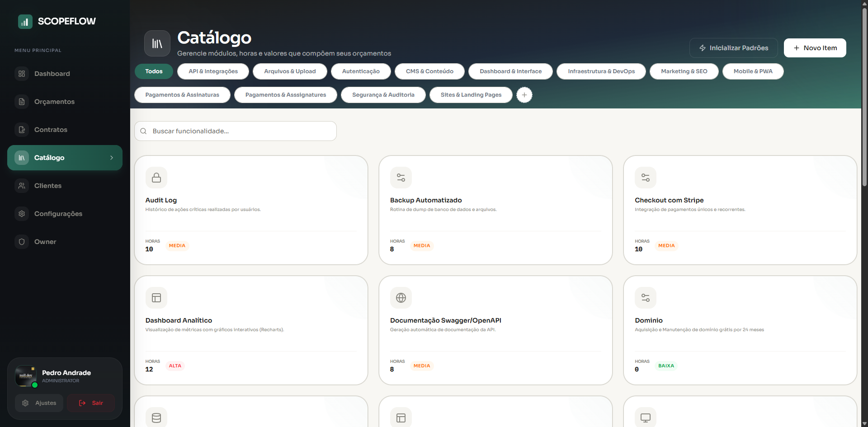Click the search magnifier icon
The height and width of the screenshot is (427, 868).
[143, 131]
